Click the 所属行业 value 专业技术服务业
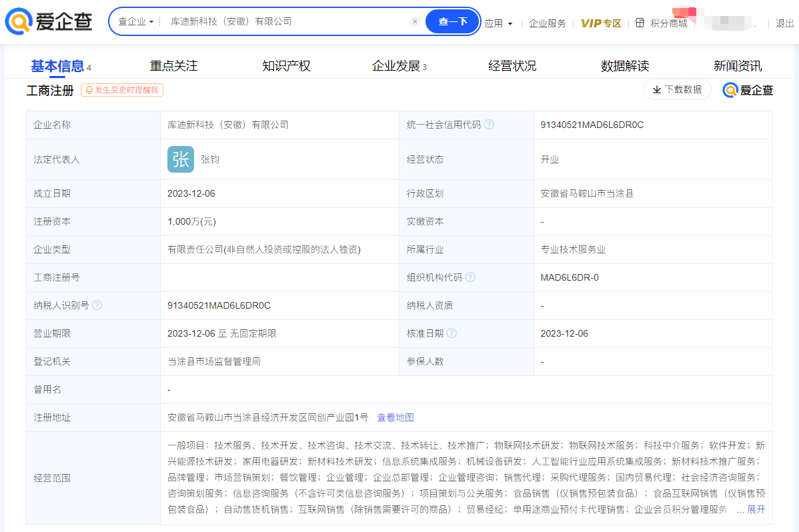Viewport: 799px width, 532px height. click(x=573, y=250)
